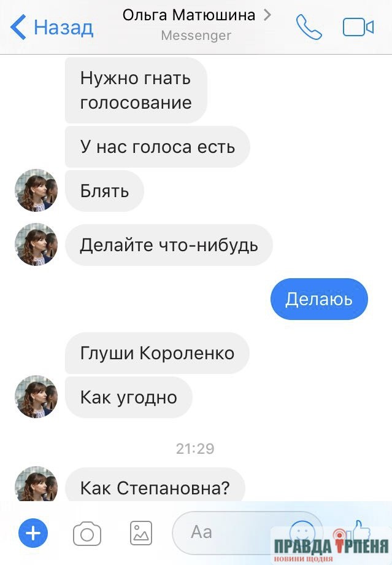Tap the avatar next to Как угодно
Screen dimensions: 392x565
click(x=36, y=397)
